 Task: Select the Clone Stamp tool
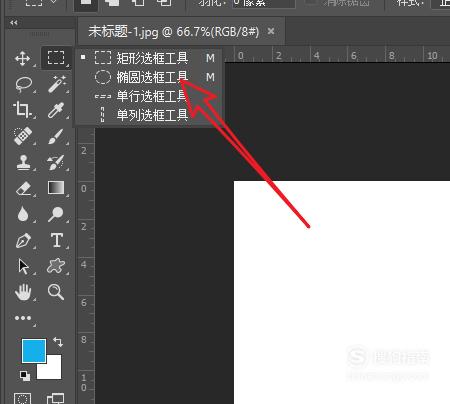(x=23, y=162)
